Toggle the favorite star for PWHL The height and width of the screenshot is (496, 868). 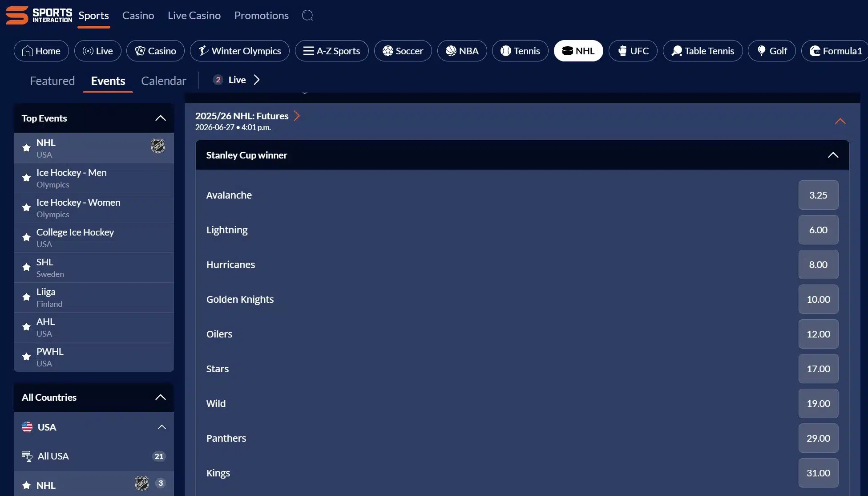[26, 357]
